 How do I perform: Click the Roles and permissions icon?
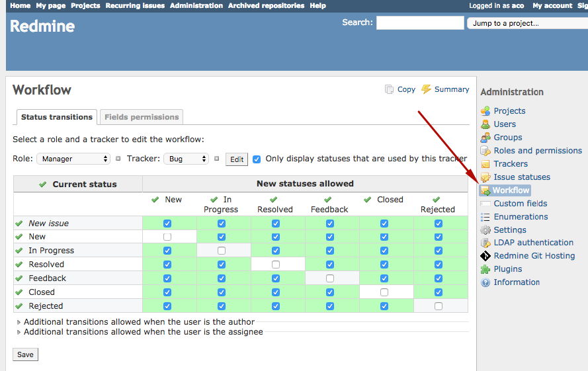(x=485, y=150)
